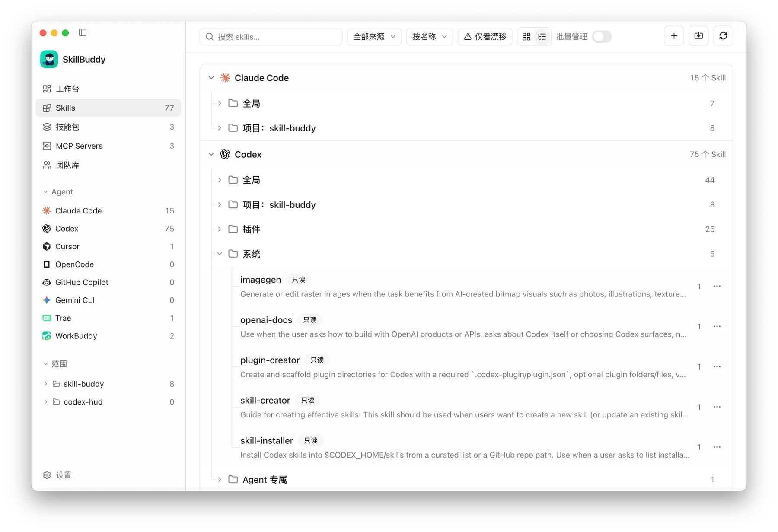Refresh the skills list

point(723,36)
